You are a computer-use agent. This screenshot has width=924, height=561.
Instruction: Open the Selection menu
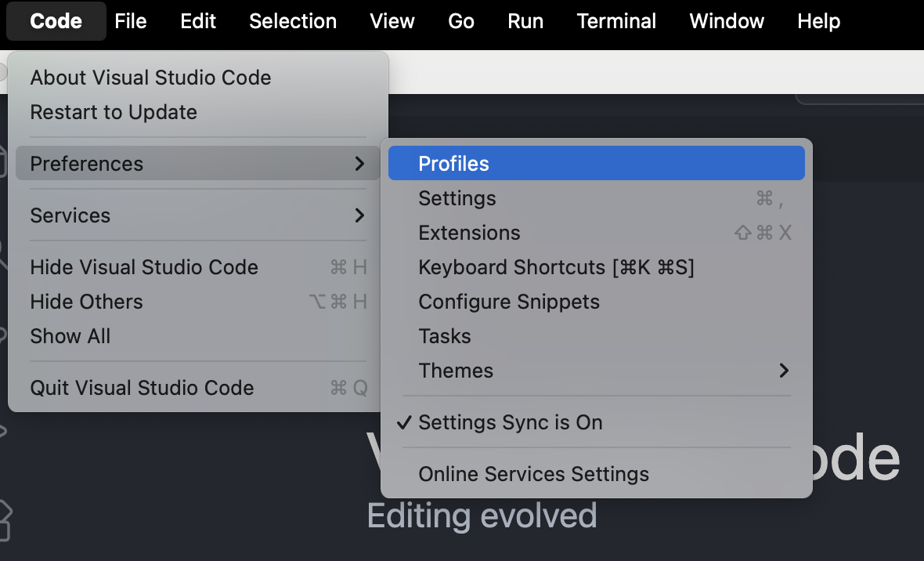point(293,21)
